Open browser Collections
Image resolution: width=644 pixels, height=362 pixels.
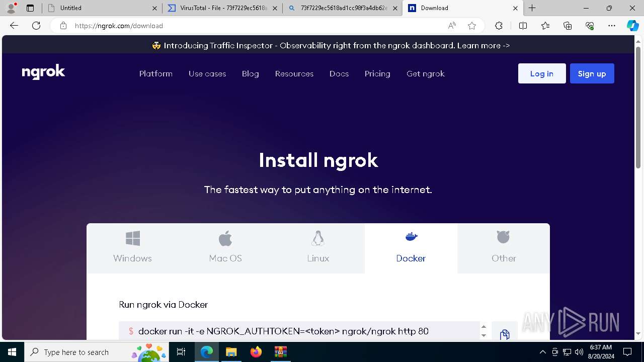coord(568,26)
